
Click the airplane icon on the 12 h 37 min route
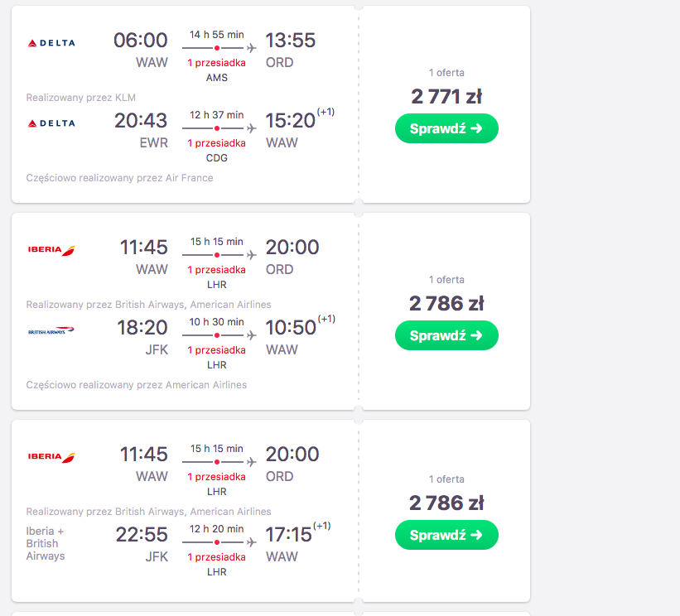[252, 128]
